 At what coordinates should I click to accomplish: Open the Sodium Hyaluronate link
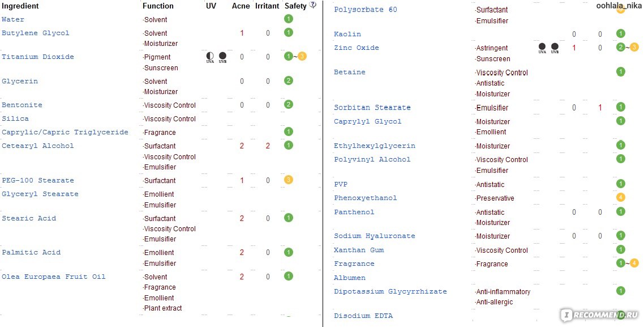[375, 236]
